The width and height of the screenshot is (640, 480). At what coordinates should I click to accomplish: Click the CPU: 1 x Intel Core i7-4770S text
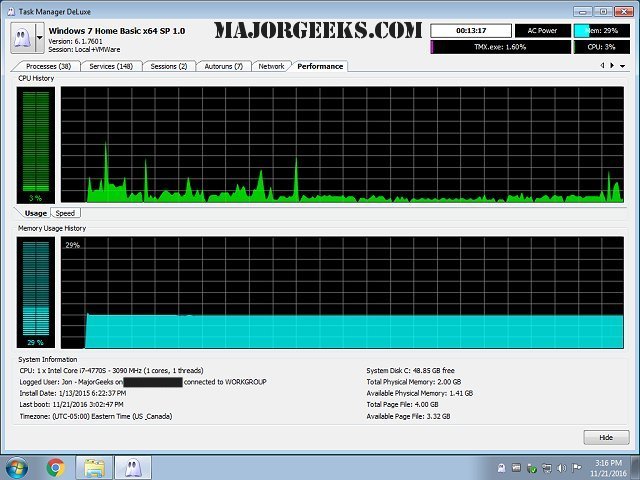pyautogui.click(x=111, y=371)
